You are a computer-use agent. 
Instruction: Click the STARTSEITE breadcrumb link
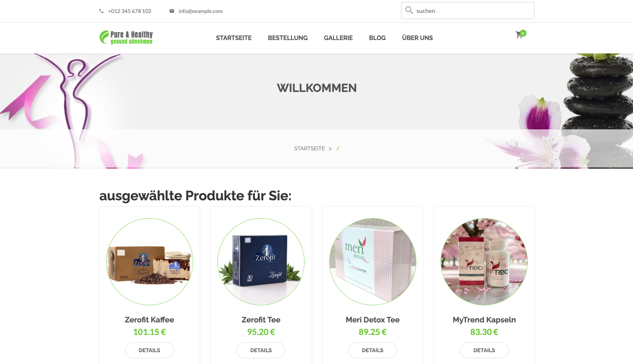tap(309, 148)
